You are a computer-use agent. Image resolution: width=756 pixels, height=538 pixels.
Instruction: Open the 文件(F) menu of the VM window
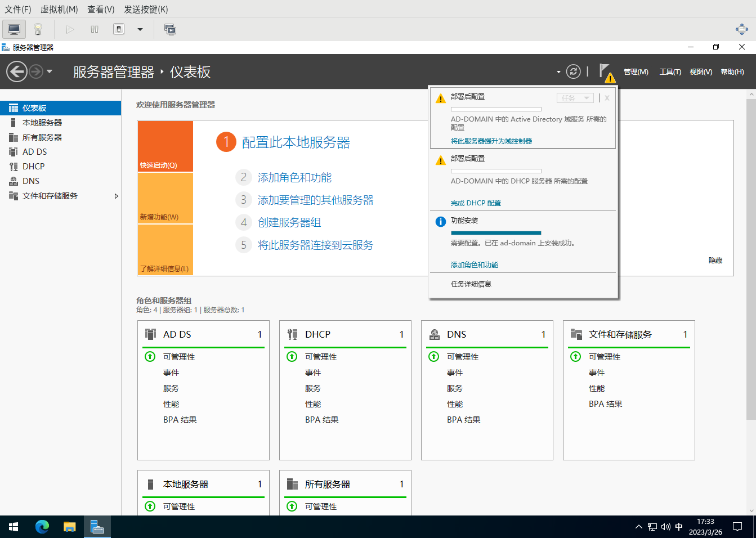click(18, 9)
